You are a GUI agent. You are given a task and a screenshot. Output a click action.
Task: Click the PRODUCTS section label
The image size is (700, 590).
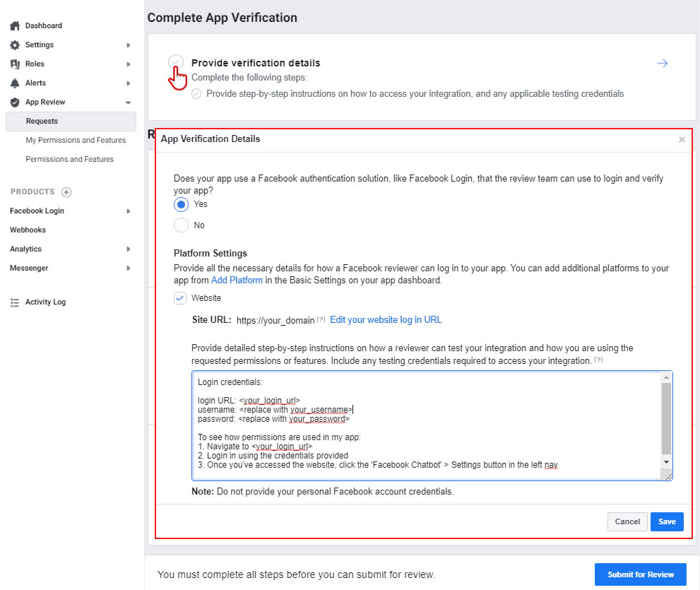[32, 191]
